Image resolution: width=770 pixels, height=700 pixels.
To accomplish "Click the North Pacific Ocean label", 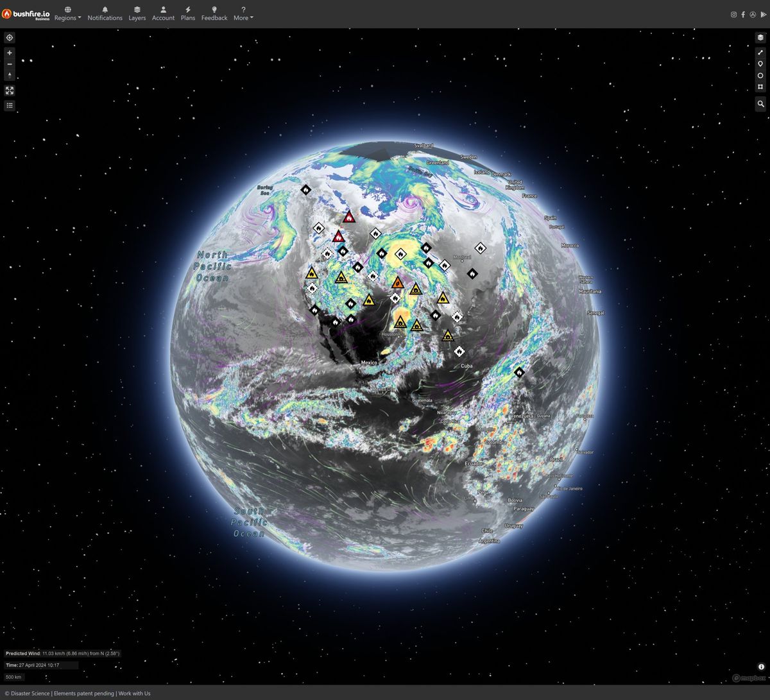I will [212, 266].
